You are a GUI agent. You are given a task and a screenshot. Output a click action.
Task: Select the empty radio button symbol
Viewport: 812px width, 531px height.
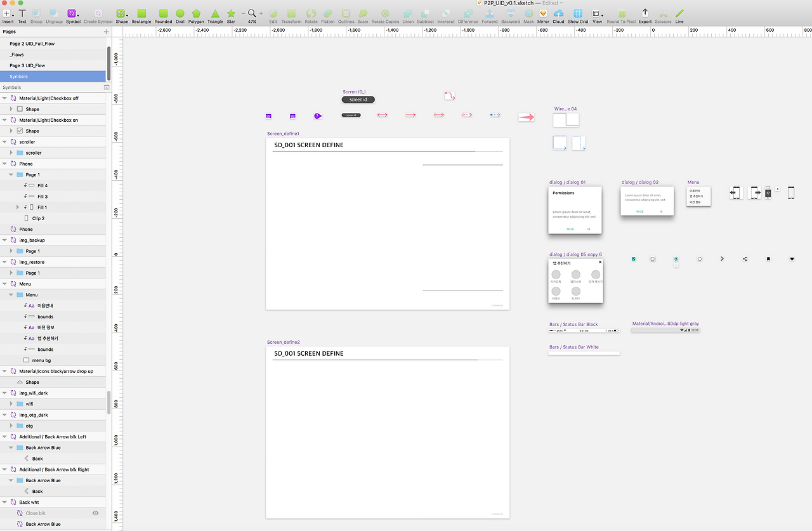click(700, 259)
